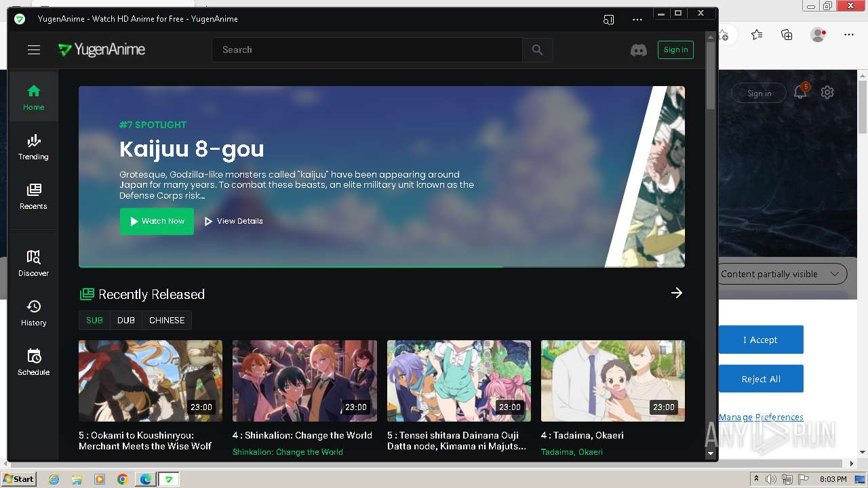Click the Watch Now button

157,221
